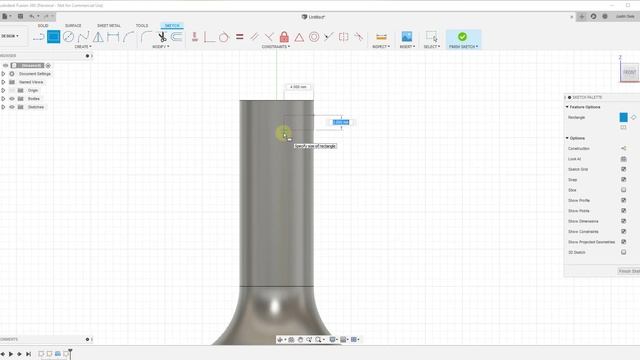
Task: Apply the Coincident X-shaped constraint
Action: click(269, 37)
